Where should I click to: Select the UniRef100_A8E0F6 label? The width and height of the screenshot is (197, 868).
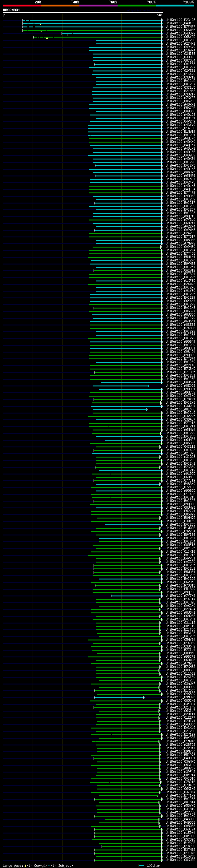coord(180,409)
